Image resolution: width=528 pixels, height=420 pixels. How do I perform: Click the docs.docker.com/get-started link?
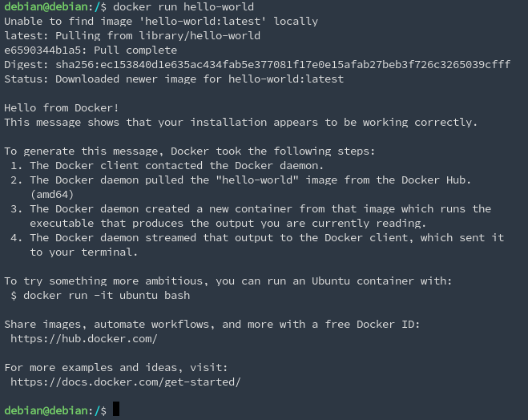(126, 382)
